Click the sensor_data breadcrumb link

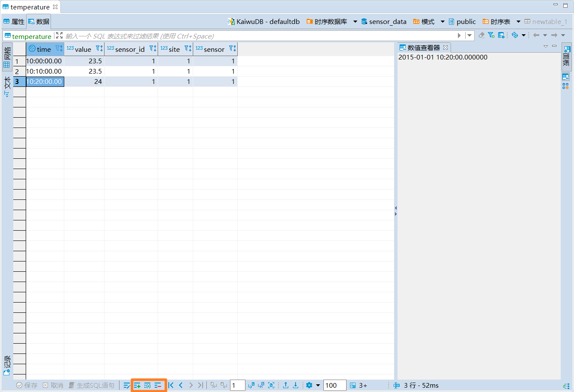pyautogui.click(x=387, y=21)
